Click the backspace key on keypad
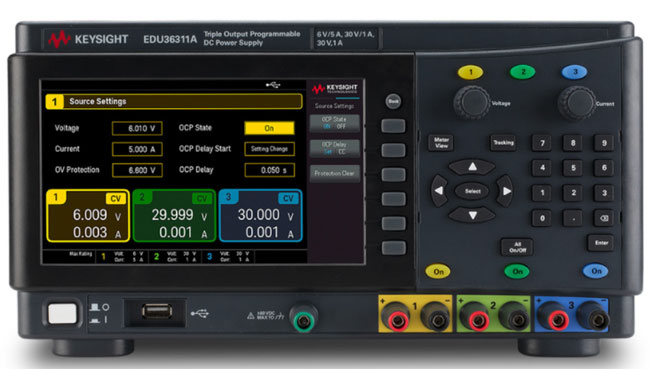This screenshot has height=369, width=650. (604, 218)
